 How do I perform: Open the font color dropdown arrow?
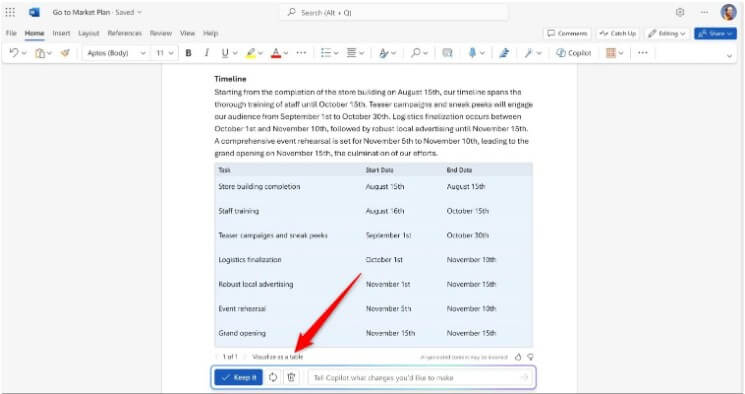pos(287,54)
